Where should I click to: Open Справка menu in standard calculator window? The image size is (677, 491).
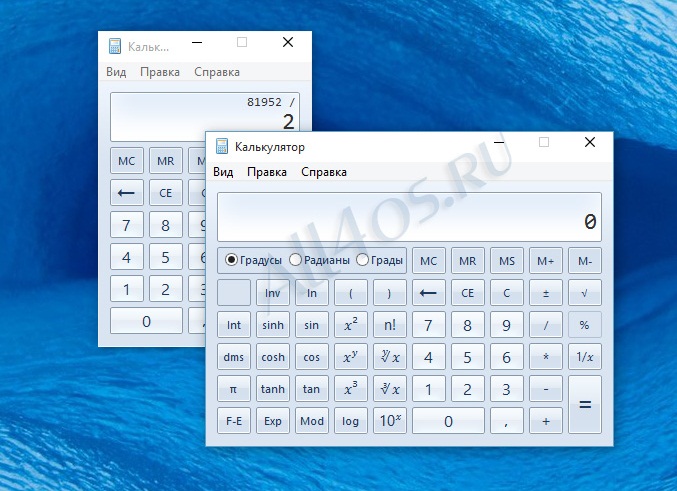click(x=217, y=72)
